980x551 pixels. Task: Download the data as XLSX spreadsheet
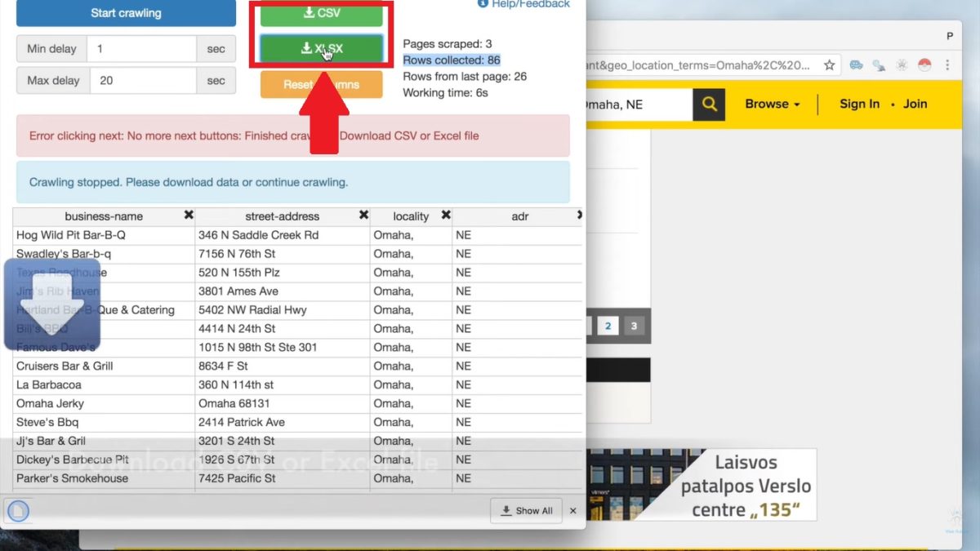320,47
